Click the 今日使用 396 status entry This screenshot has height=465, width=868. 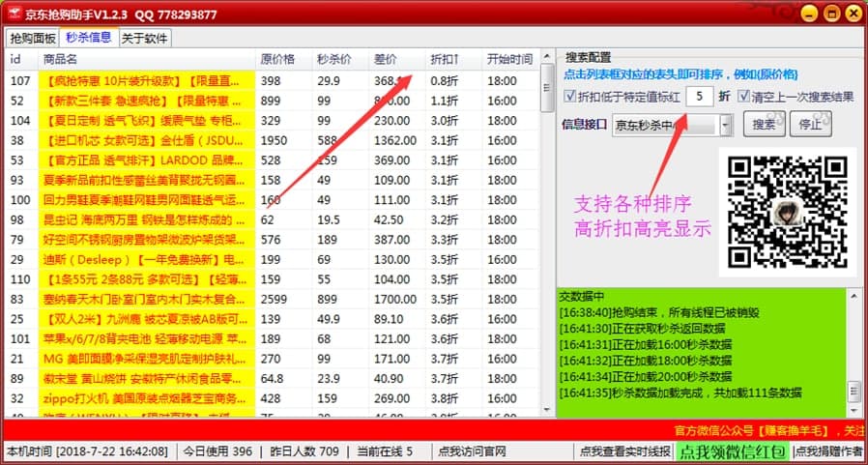coord(218,451)
